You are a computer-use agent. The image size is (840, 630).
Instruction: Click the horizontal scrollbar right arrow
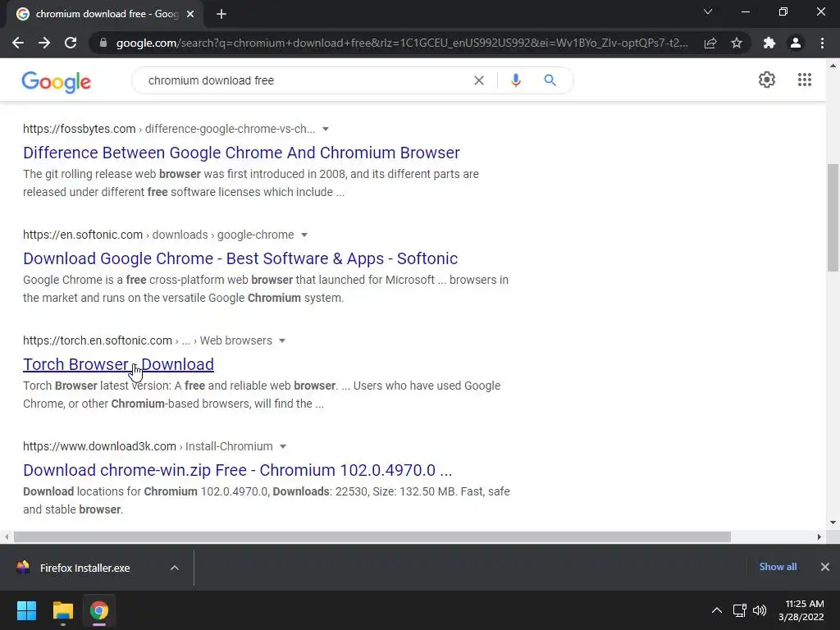click(x=819, y=536)
